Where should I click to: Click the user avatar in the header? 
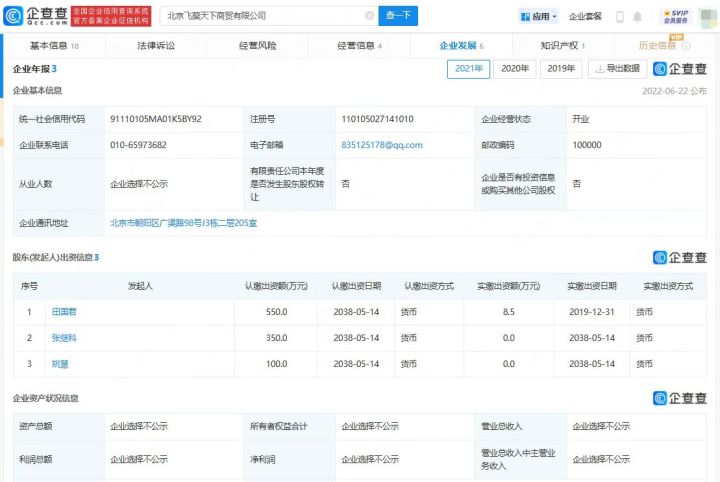[x=709, y=17]
